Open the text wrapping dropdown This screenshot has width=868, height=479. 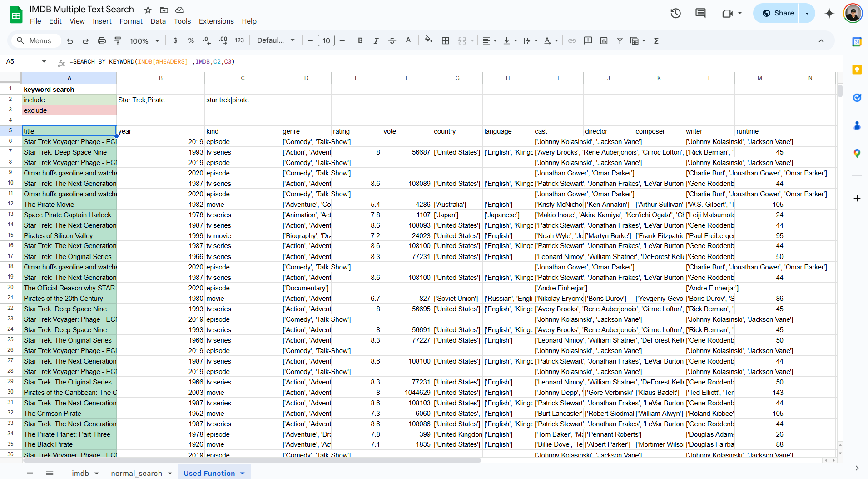click(x=531, y=41)
